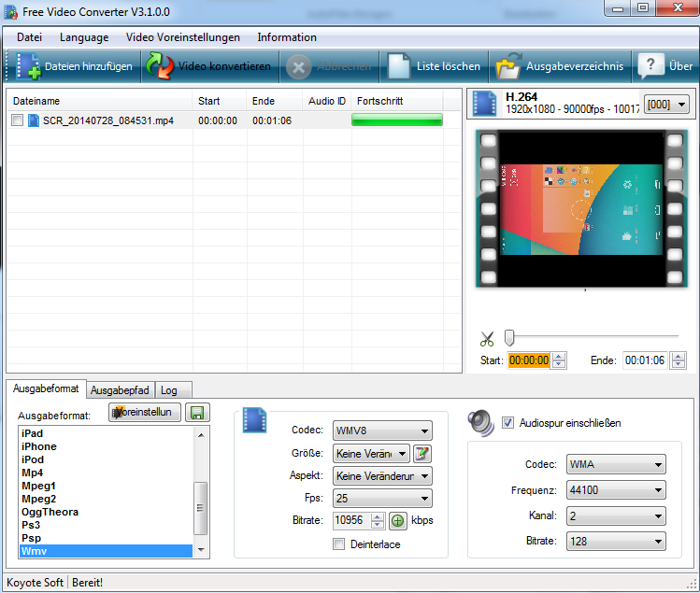Screen dimensions: 700x593
Task: Select the Ausgabeformat tab
Action: click(x=46, y=388)
